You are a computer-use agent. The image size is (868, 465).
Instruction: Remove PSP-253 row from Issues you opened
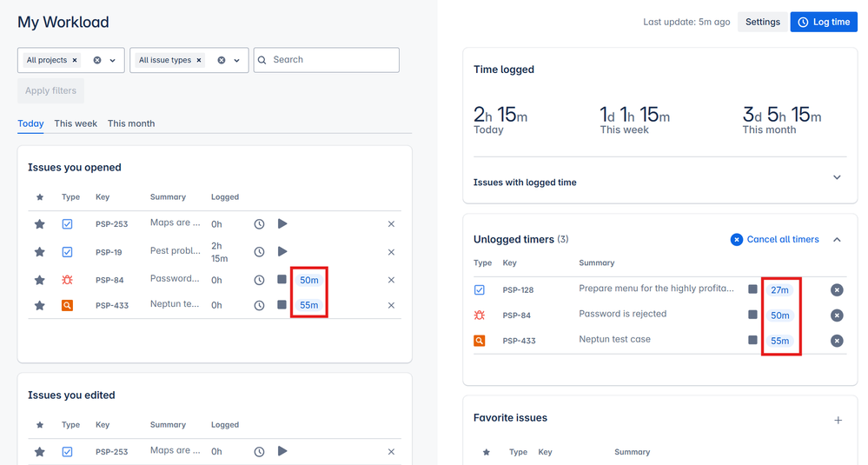pyautogui.click(x=391, y=224)
